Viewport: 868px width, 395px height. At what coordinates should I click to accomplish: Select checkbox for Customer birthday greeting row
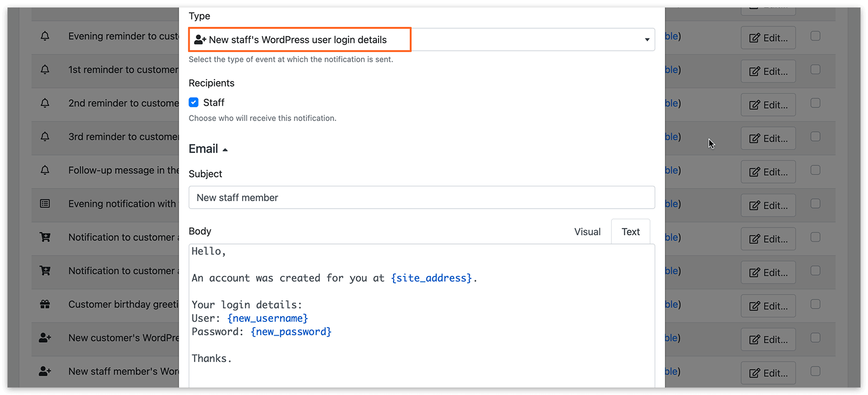point(815,304)
